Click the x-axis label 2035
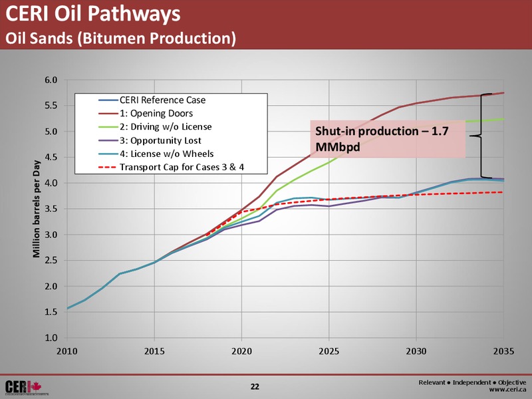Viewport: 532px width, 399px height. click(x=503, y=351)
